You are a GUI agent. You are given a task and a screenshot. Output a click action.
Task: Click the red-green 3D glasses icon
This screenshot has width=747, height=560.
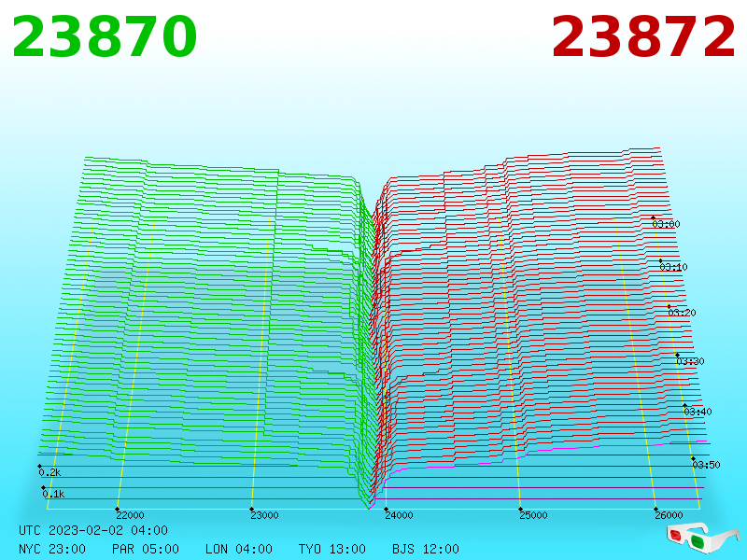point(703,538)
